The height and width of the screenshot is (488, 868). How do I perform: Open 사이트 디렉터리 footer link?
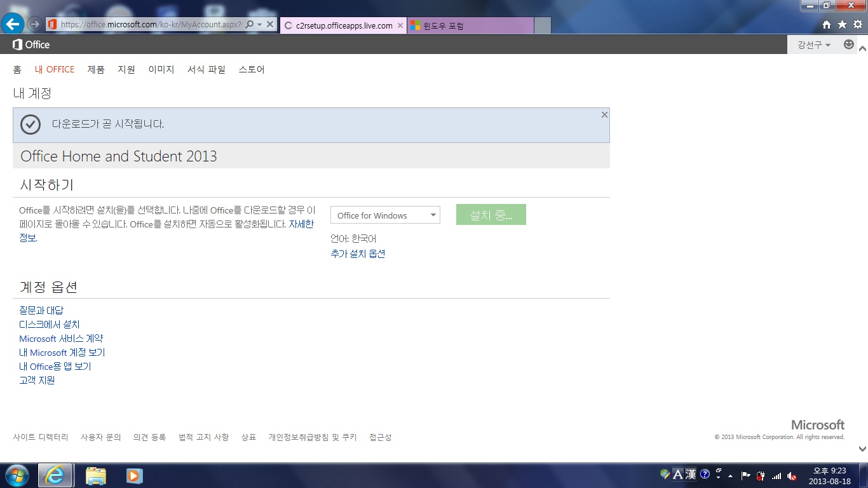point(41,437)
